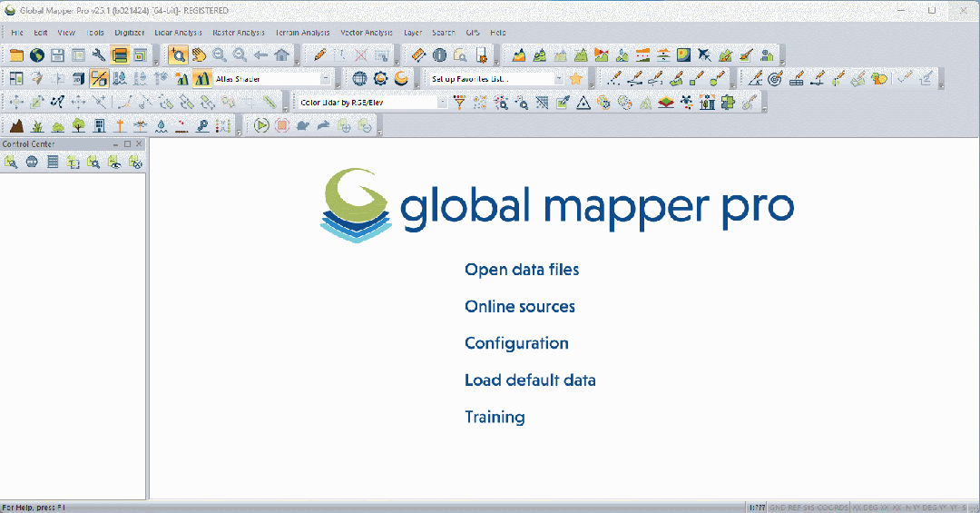The height and width of the screenshot is (513, 980).
Task: Click the contour generation terrain icon
Action: click(x=539, y=55)
